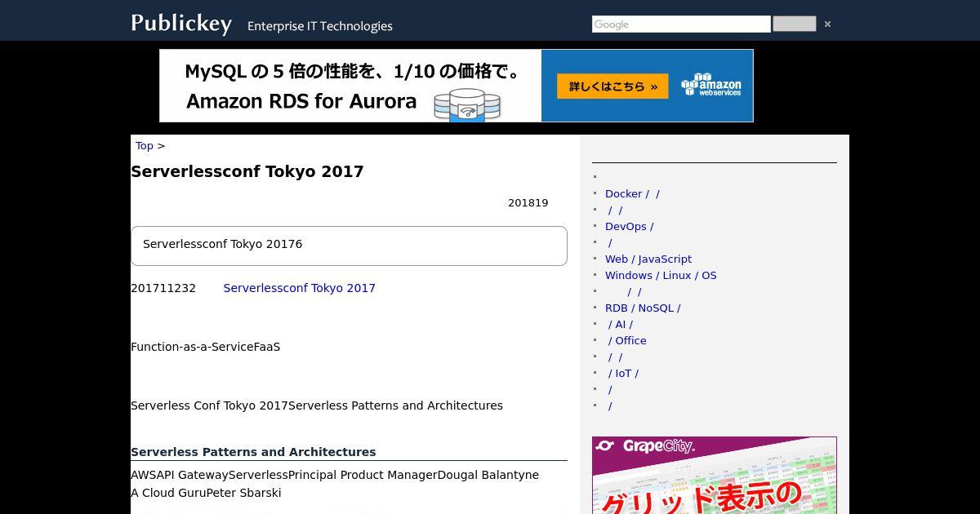Go to Top breadcrumb link

tap(145, 146)
